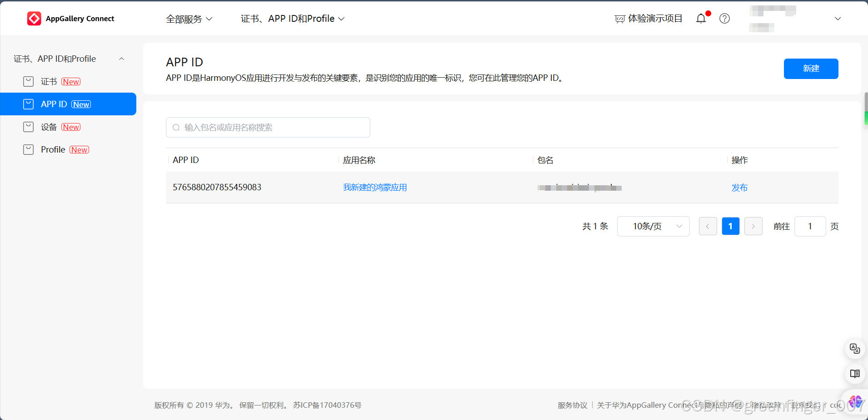The height and width of the screenshot is (420, 868).
Task: Open the documentation book floating icon
Action: [x=855, y=374]
